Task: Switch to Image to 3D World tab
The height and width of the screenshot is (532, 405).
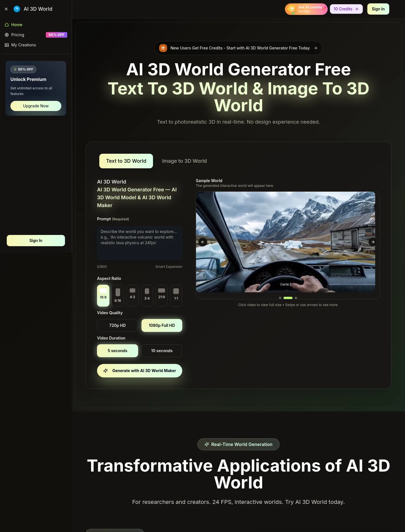Action: 184,161
